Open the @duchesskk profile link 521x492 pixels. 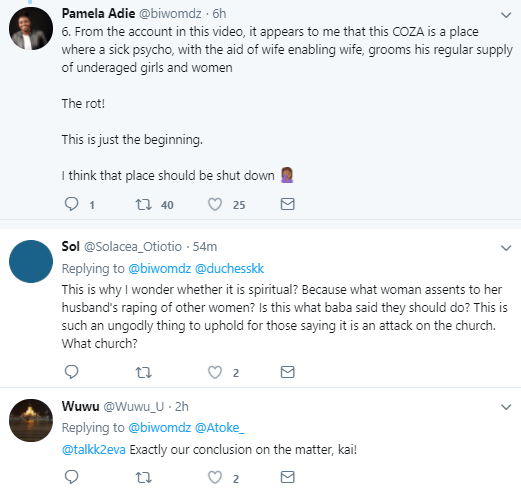(x=229, y=268)
